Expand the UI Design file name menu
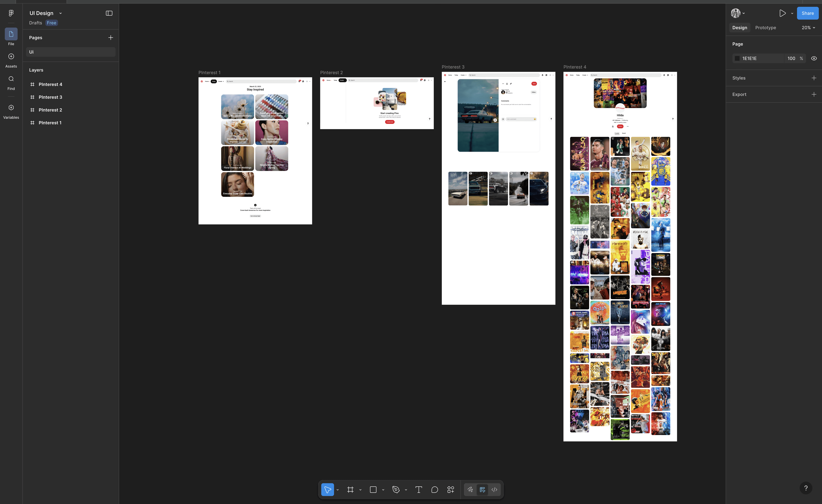Image resolution: width=822 pixels, height=504 pixels. [60, 13]
